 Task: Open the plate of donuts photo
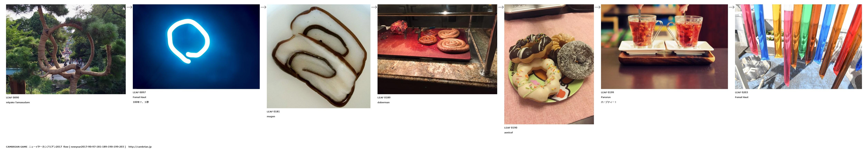[x=549, y=65]
